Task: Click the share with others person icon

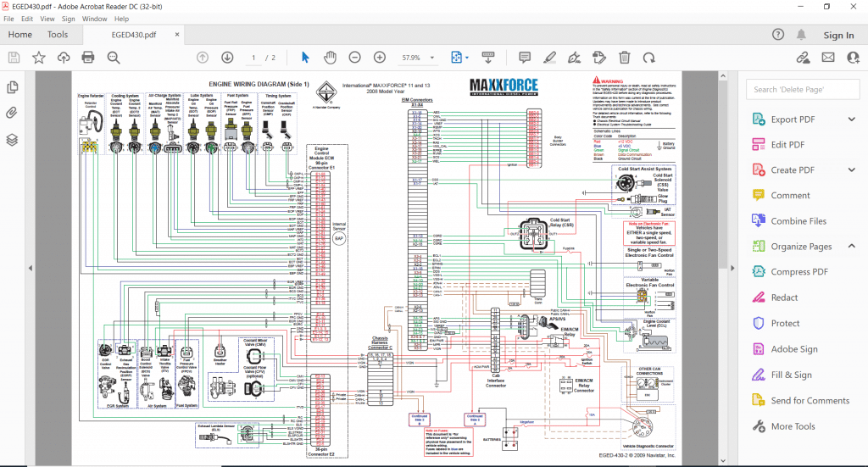Action: (853, 58)
